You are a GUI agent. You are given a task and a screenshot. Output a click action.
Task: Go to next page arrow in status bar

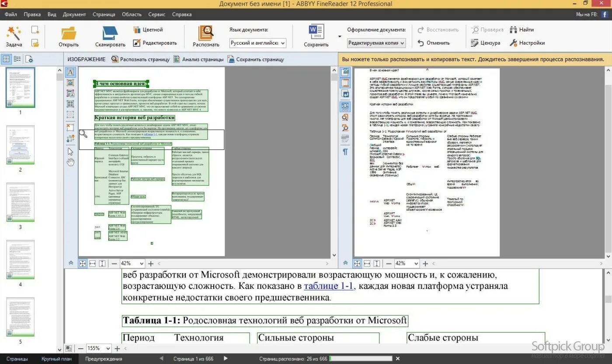pos(226,359)
